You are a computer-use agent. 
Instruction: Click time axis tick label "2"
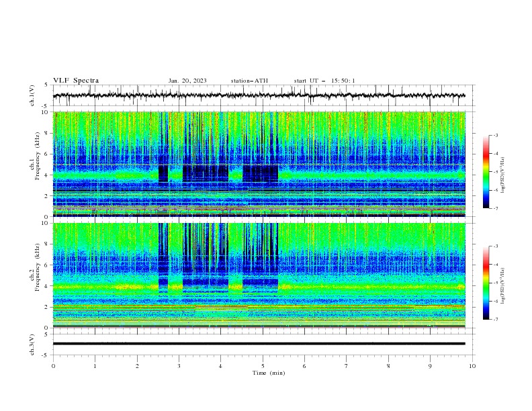point(137,366)
